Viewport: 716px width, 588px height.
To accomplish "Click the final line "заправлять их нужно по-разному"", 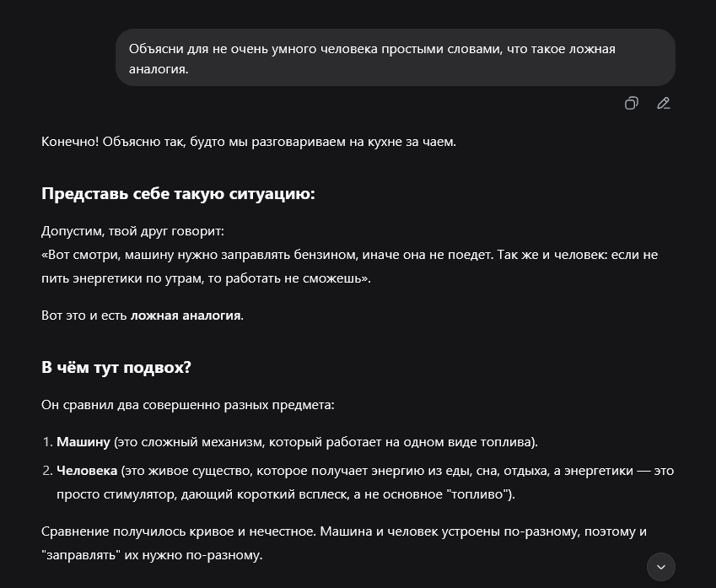I will click(152, 555).
